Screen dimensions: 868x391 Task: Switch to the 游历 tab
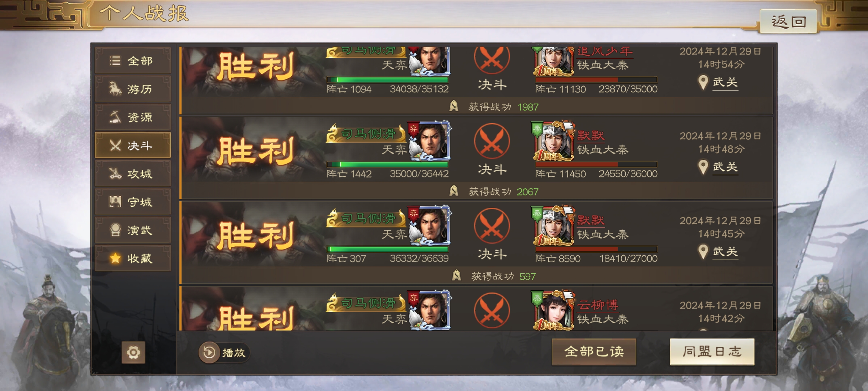tap(133, 89)
